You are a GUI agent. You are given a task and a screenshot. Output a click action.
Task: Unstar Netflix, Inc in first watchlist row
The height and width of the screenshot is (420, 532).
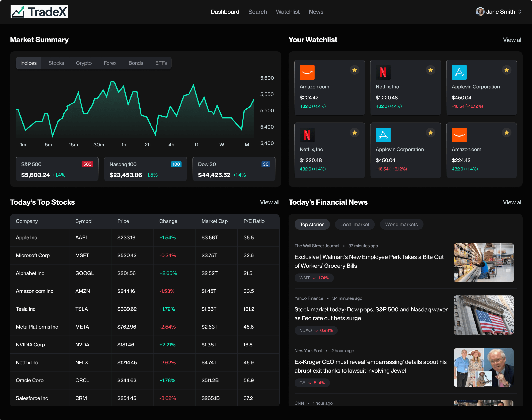(430, 70)
